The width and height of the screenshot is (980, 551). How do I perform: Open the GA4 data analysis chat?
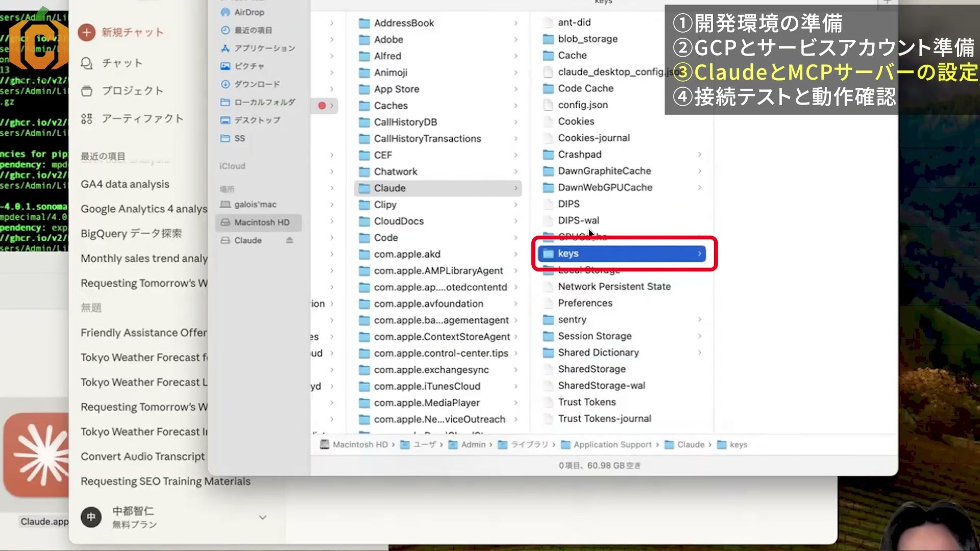coord(125,184)
